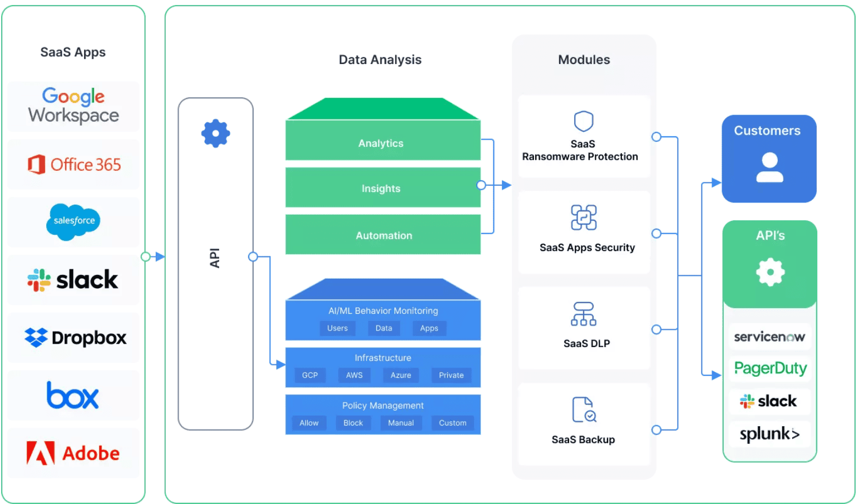This screenshot has width=859, height=504.
Task: Select the Analytics layer block
Action: click(383, 140)
